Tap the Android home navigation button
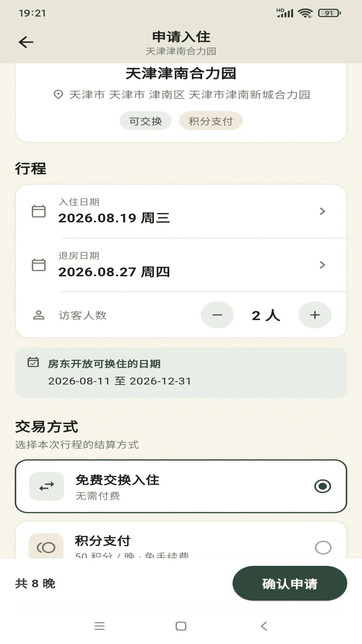The image size is (362, 644). pyautogui.click(x=181, y=626)
